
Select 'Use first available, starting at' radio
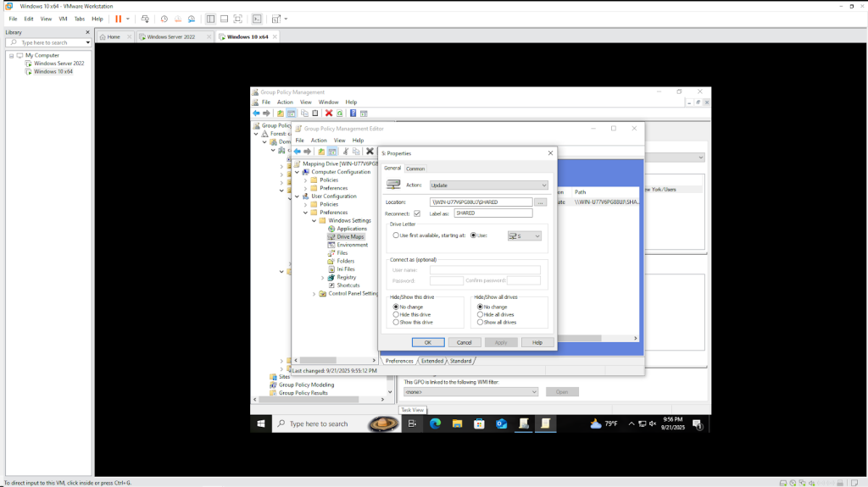click(396, 235)
